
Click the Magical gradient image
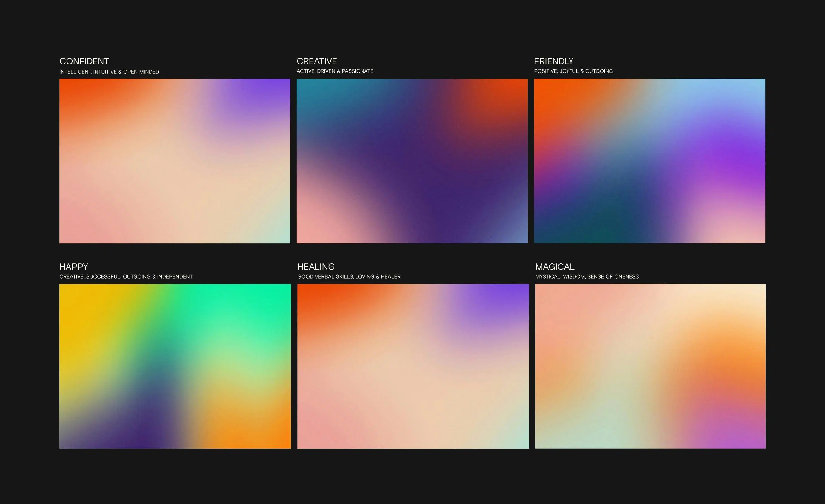coord(650,366)
